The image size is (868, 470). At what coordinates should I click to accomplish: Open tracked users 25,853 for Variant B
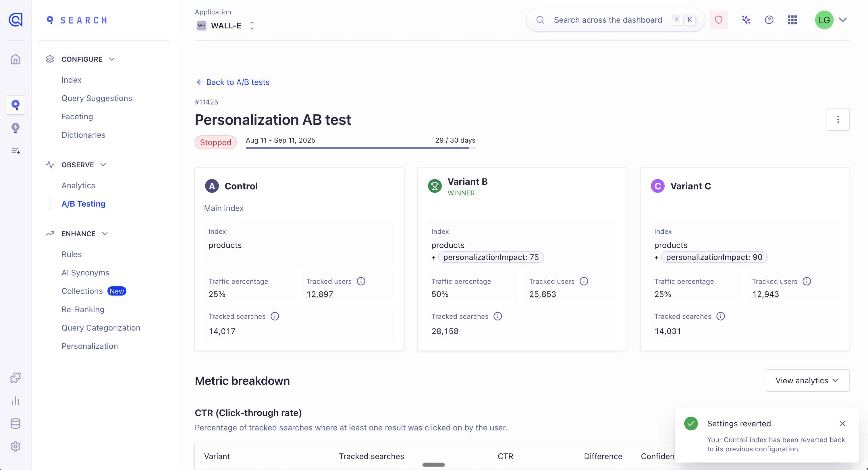[x=542, y=294]
